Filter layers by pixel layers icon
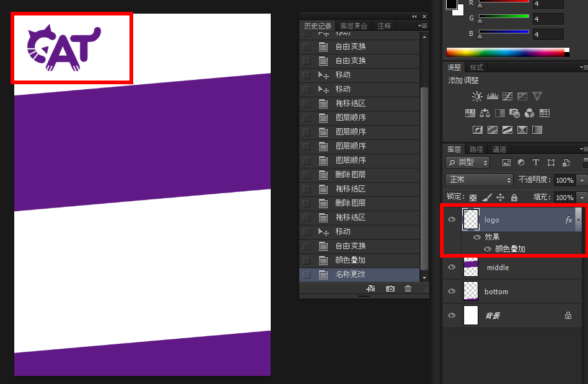 pyautogui.click(x=506, y=162)
